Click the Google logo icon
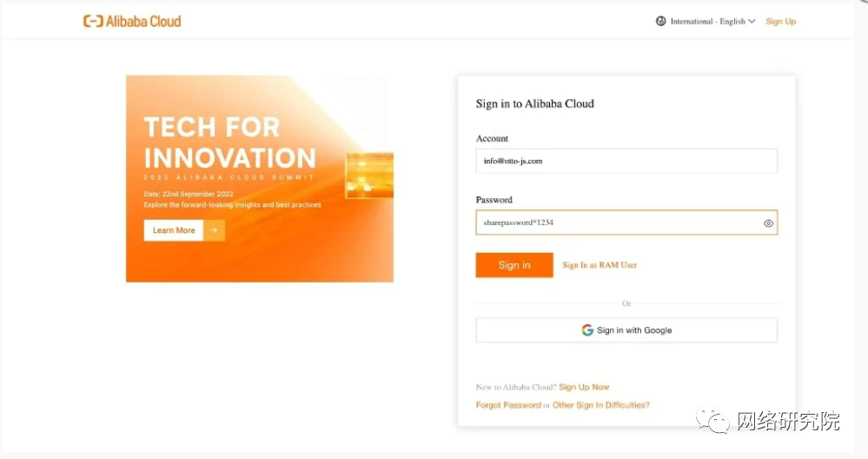 pos(587,330)
